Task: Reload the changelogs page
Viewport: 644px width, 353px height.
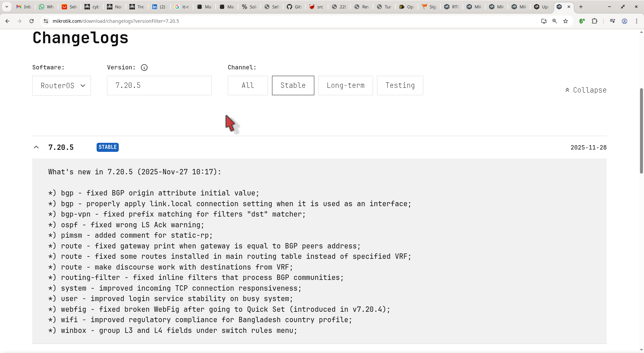Action: (x=32, y=21)
